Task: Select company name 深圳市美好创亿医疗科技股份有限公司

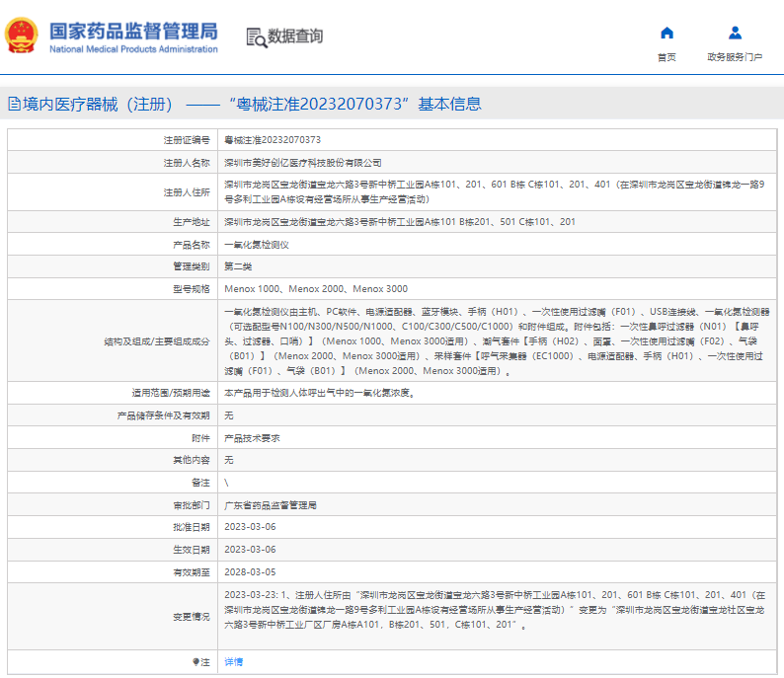Action: pyautogui.click(x=303, y=163)
